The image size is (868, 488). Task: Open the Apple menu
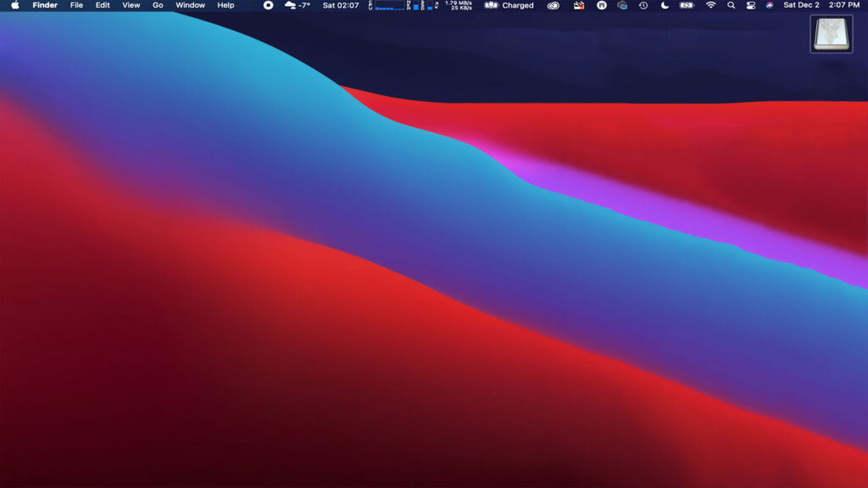point(15,5)
